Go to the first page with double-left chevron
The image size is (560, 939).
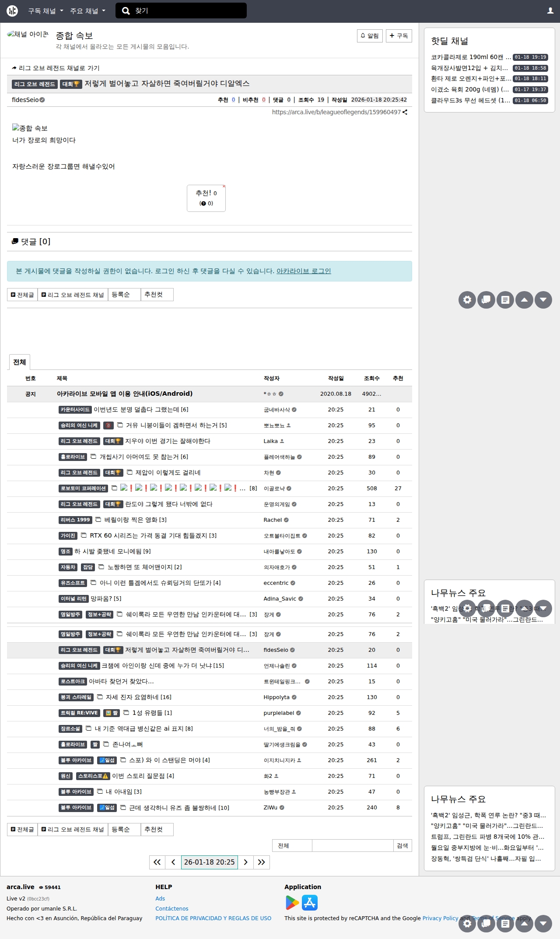(x=157, y=862)
